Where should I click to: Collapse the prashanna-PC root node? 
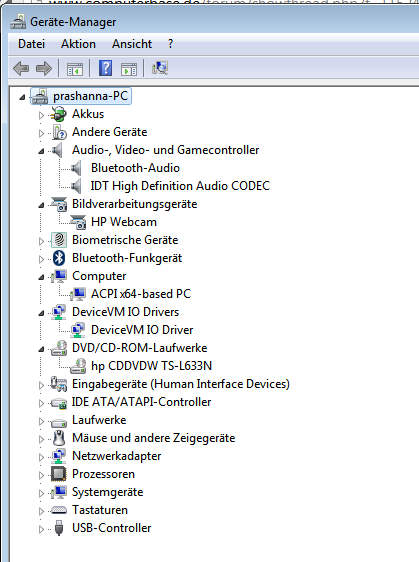(x=22, y=97)
